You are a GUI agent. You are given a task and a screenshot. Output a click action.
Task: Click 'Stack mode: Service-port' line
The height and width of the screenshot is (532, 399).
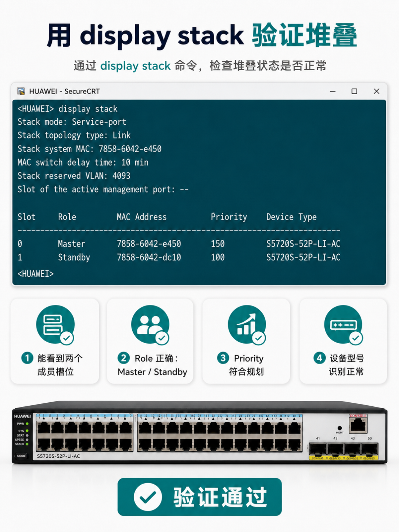(x=72, y=122)
